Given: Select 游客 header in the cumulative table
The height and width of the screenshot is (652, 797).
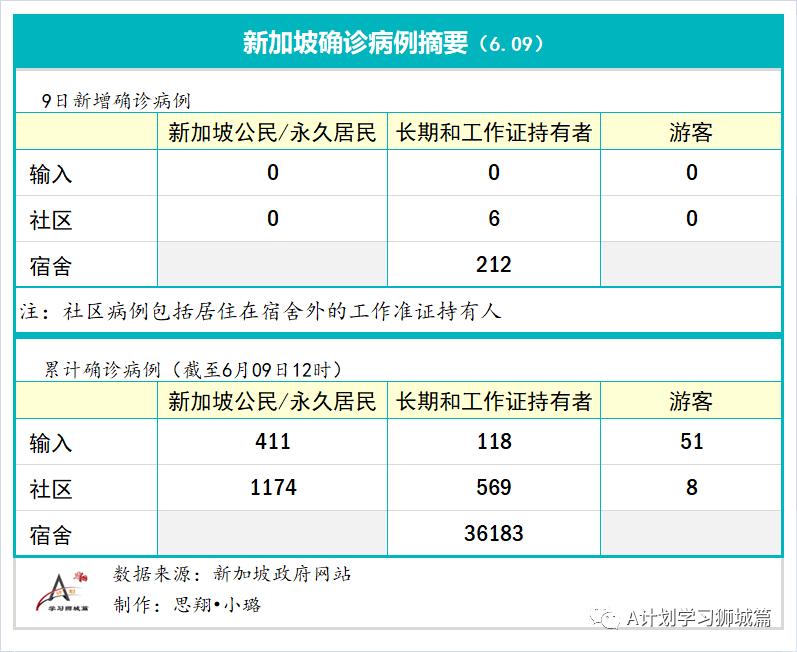Looking at the screenshot, I should 691,401.
